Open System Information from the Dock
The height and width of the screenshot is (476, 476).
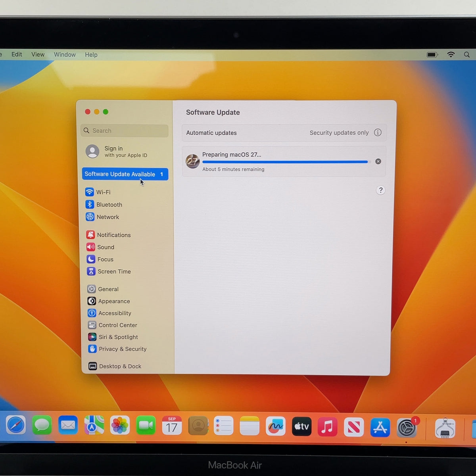tap(445, 428)
